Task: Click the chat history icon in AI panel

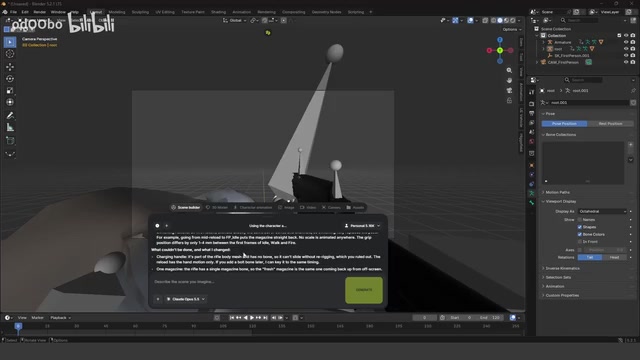Action: [x=157, y=226]
